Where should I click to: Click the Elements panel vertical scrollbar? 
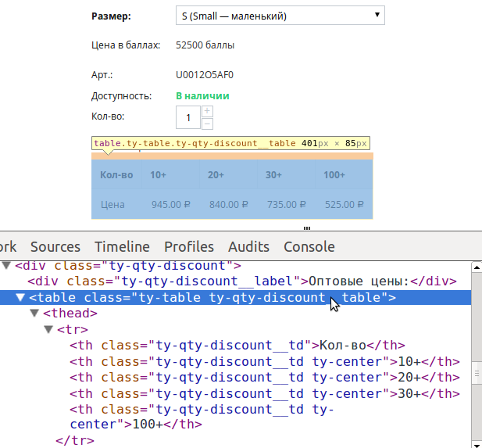pos(477,352)
